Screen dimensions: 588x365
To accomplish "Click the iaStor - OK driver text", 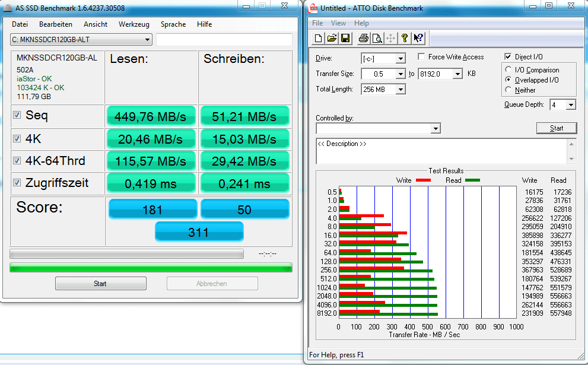I will pos(34,79).
